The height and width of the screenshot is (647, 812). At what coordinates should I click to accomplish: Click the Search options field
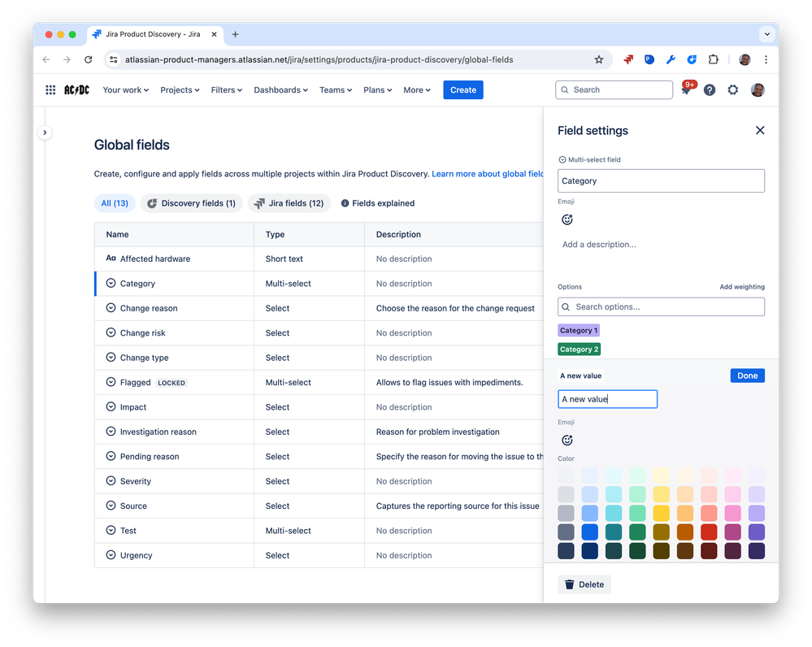tap(661, 306)
